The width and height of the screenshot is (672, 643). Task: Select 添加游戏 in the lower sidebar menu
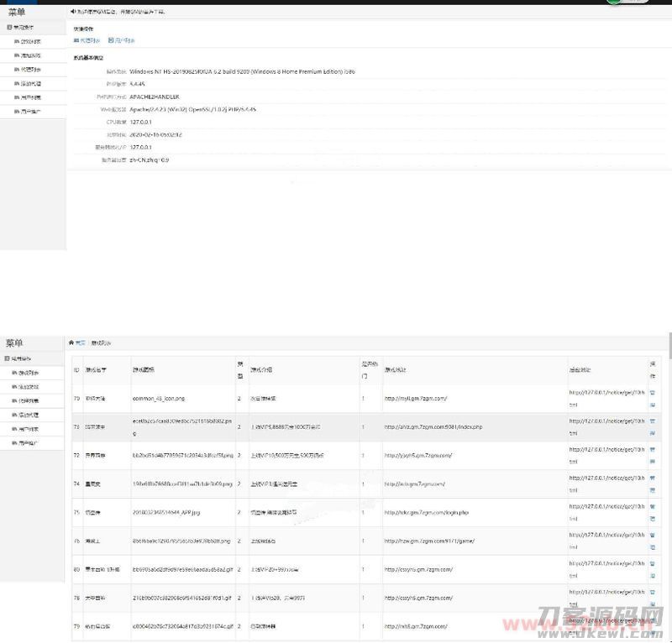(29, 386)
